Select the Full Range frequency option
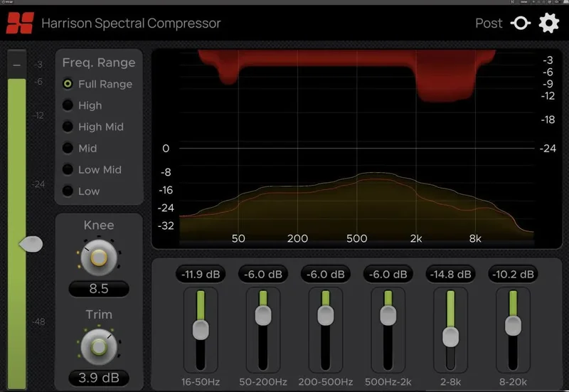This screenshot has width=569, height=392. (x=97, y=84)
